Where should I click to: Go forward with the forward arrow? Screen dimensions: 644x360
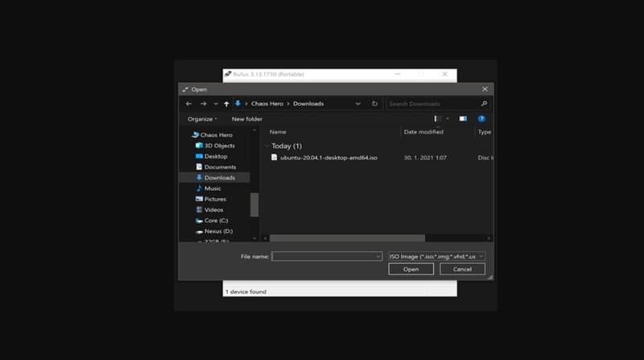204,104
